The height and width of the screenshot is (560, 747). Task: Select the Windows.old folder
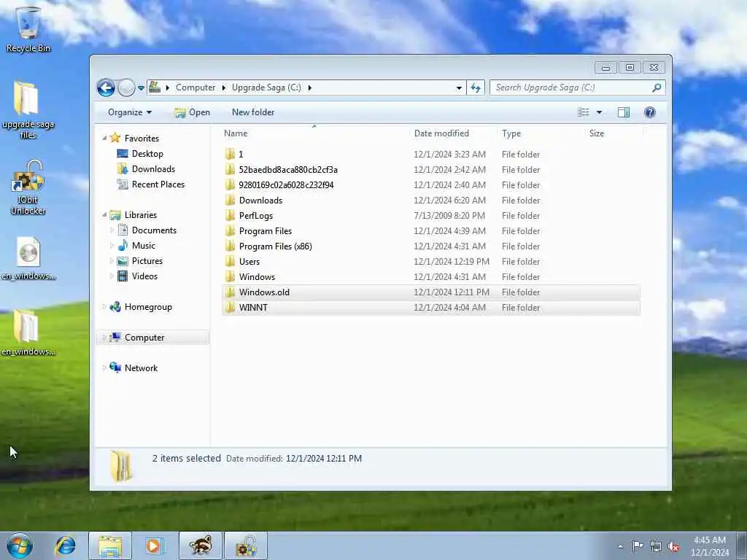[430, 292]
